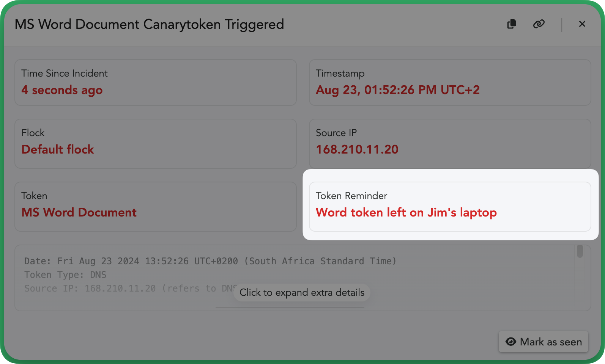Click the 'Token Type: DNS' log line

(65, 275)
